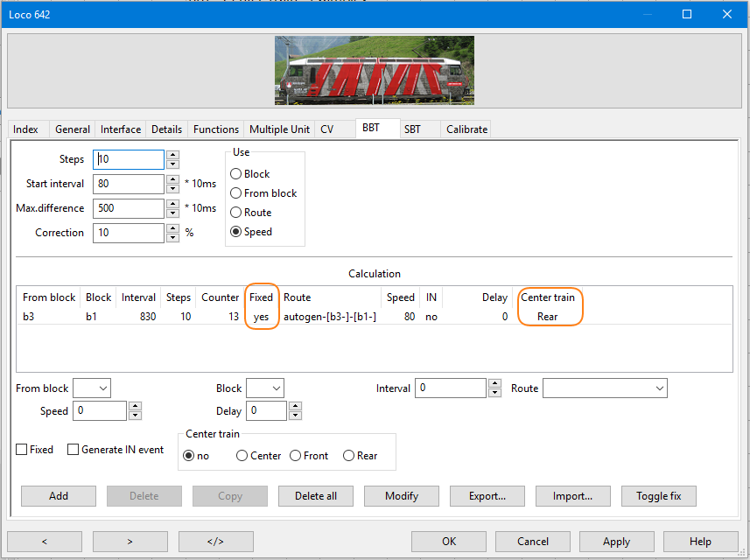Tick the Generate IN event checkbox
The image size is (750, 560).
[x=74, y=450]
